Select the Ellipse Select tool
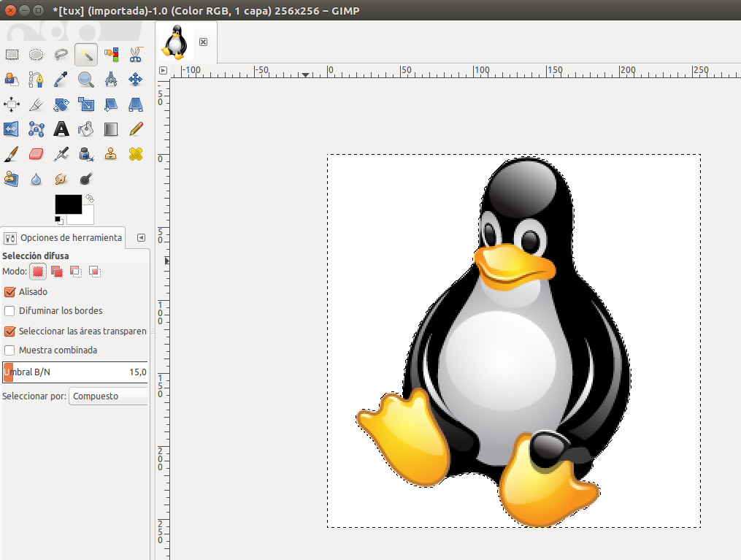 [36, 54]
